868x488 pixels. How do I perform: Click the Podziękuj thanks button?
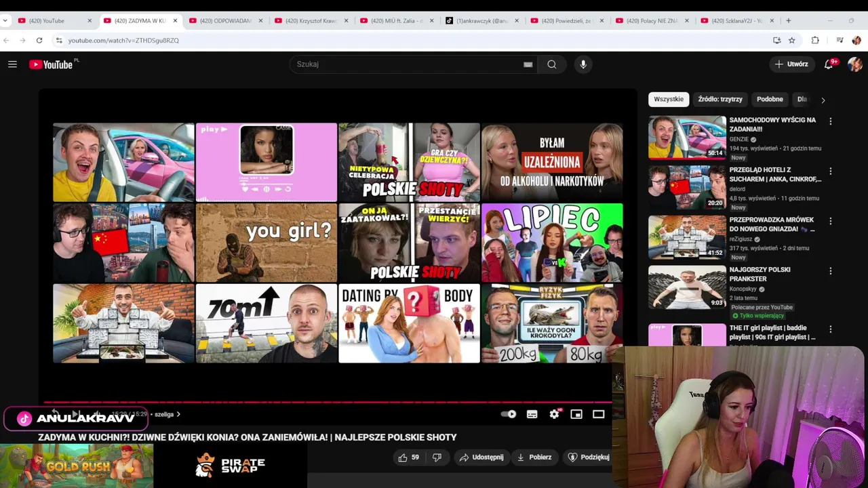click(588, 457)
